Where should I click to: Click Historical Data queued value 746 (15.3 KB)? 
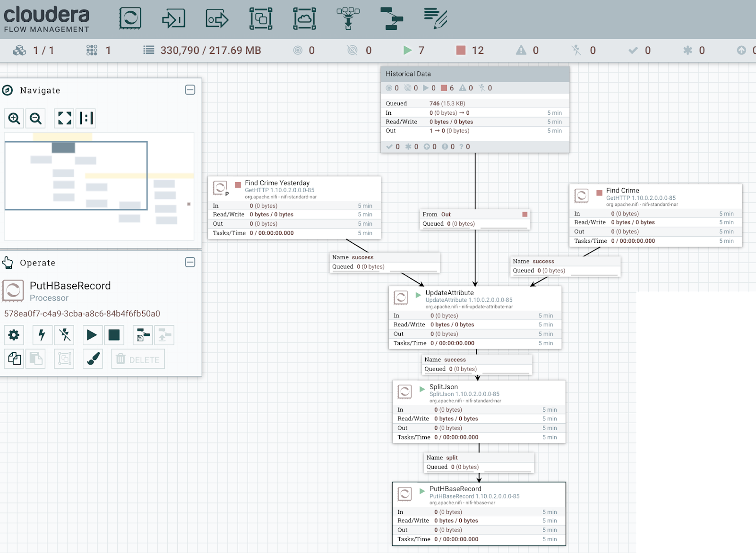pos(447,103)
